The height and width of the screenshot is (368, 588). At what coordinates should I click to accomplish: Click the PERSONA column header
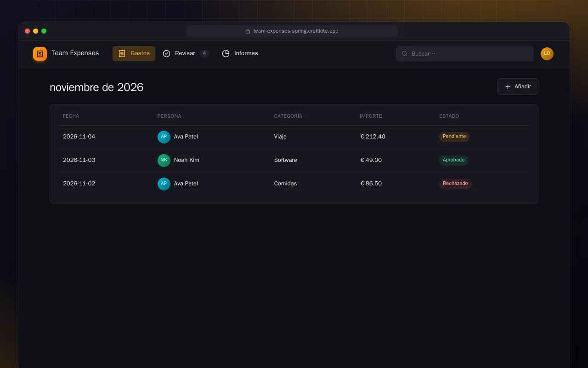click(170, 116)
